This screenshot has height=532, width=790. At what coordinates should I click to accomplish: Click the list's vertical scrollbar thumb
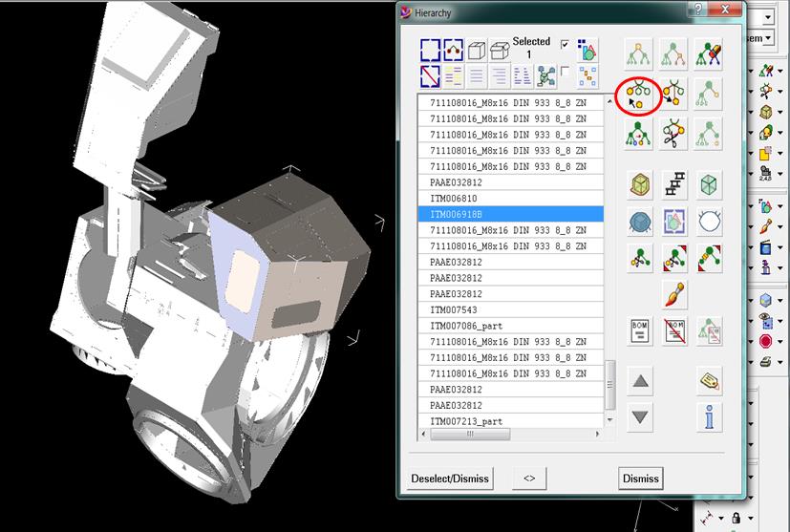(x=610, y=385)
